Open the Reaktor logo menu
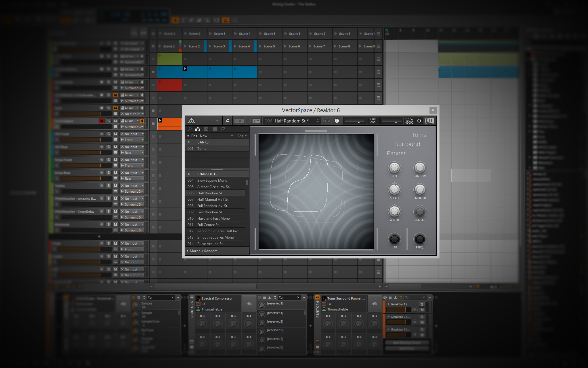The width and height of the screenshot is (588, 368). click(192, 121)
